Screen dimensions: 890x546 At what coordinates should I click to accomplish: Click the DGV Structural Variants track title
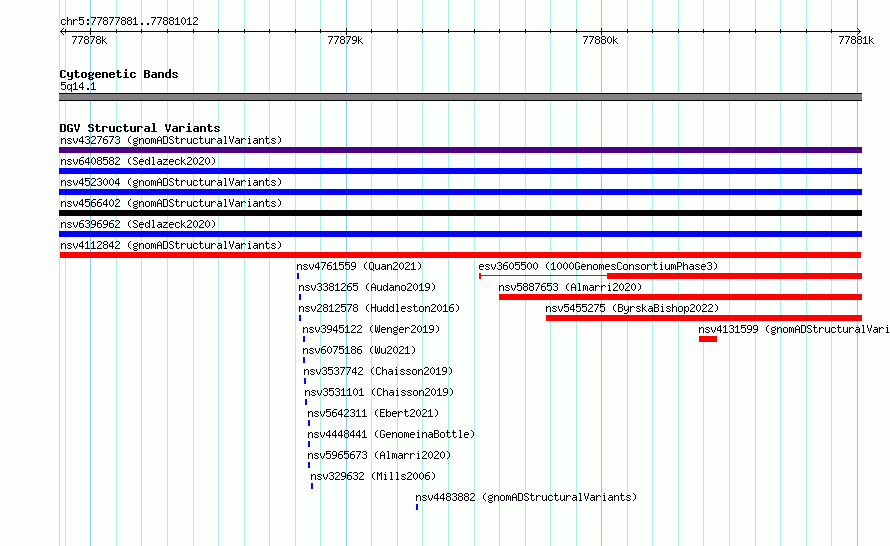click(140, 128)
